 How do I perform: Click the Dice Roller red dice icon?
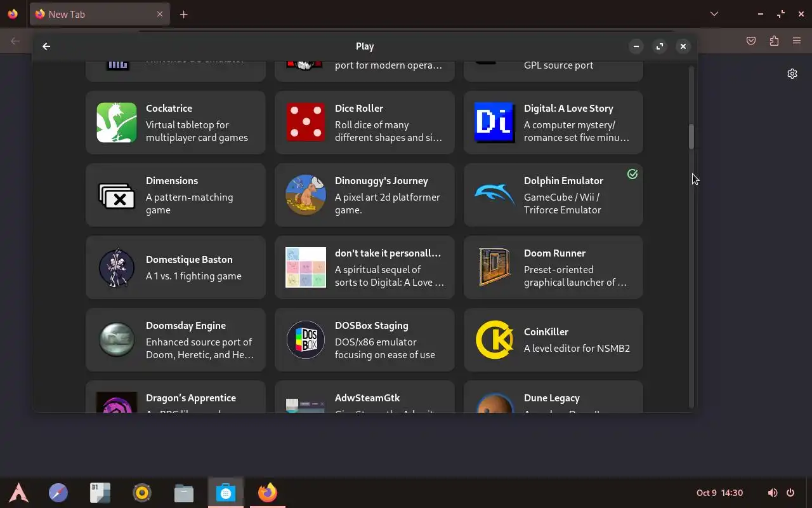(x=306, y=123)
